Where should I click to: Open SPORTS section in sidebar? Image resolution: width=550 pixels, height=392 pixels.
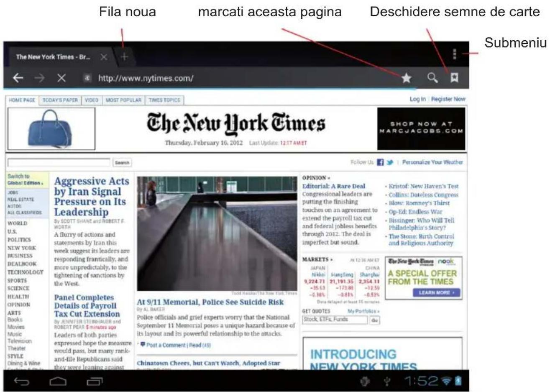point(17,281)
